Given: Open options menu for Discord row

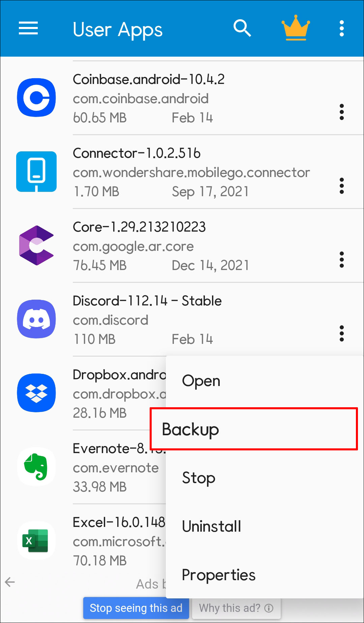Looking at the screenshot, I should pyautogui.click(x=342, y=333).
